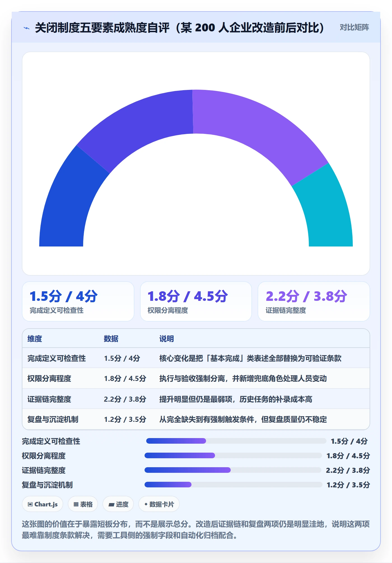Click the 数据 column header

(111, 339)
